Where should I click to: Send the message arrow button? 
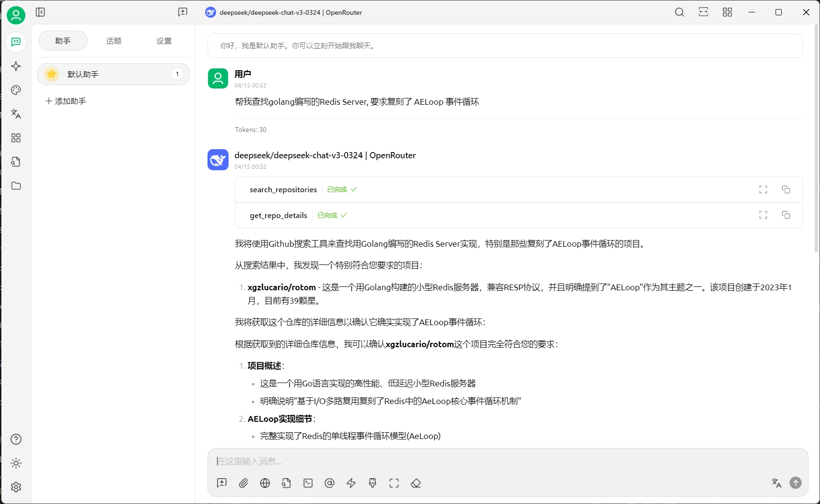796,483
